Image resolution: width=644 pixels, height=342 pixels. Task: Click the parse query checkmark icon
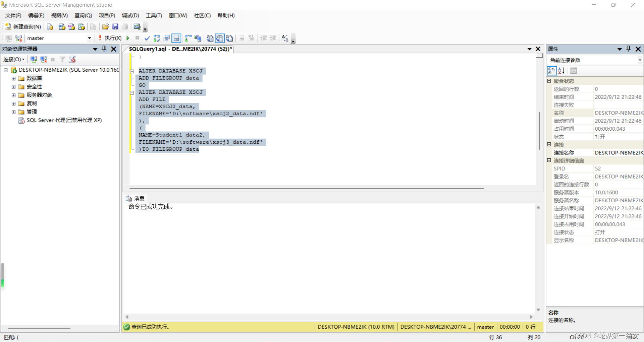pyautogui.click(x=147, y=38)
